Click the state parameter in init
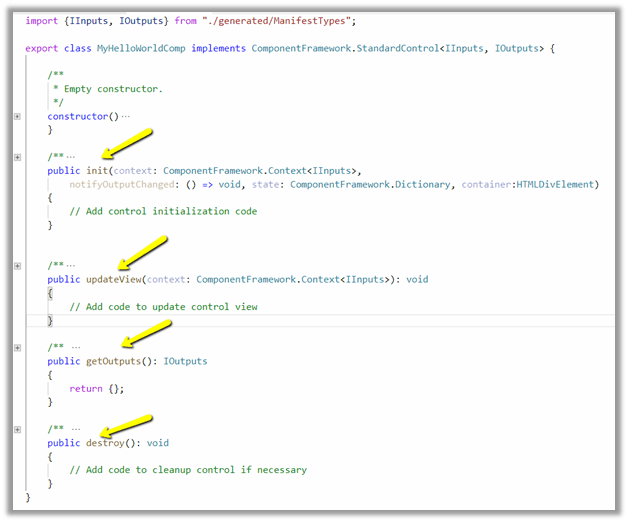The width and height of the screenshot is (628, 522). coord(266,185)
